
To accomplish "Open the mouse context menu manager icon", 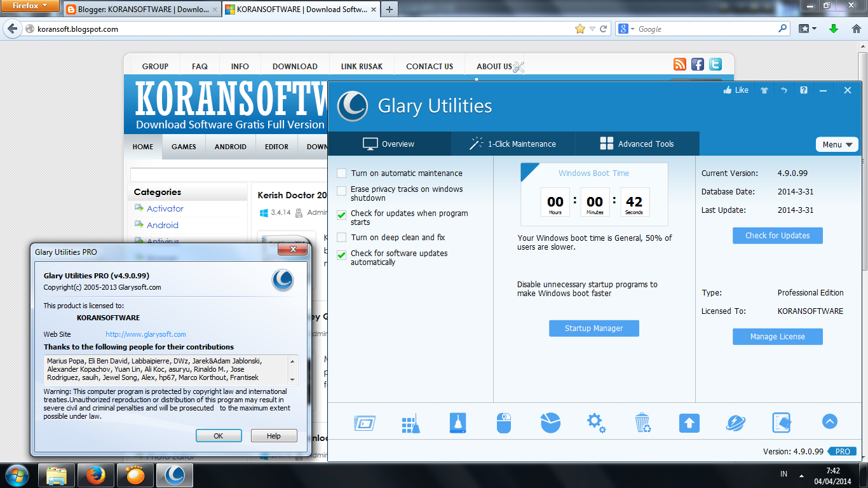I will [x=504, y=423].
